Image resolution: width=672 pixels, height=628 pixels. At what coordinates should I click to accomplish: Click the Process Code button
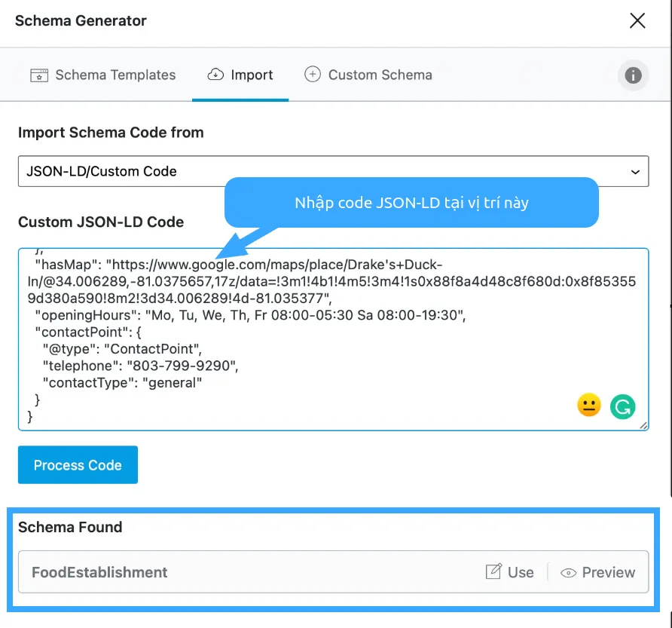point(78,465)
